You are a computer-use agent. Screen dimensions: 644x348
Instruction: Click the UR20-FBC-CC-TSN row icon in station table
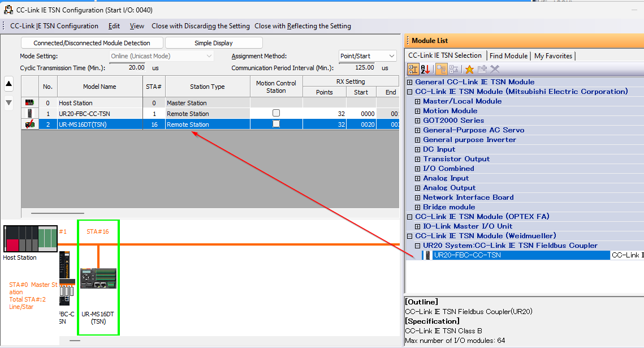pyautogui.click(x=29, y=113)
